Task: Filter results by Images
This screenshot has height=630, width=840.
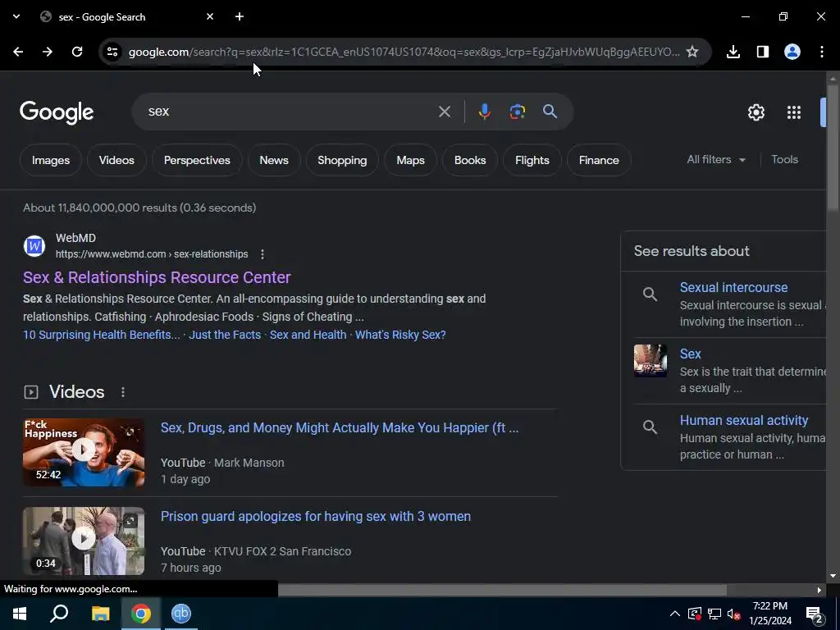Action: coord(51,160)
